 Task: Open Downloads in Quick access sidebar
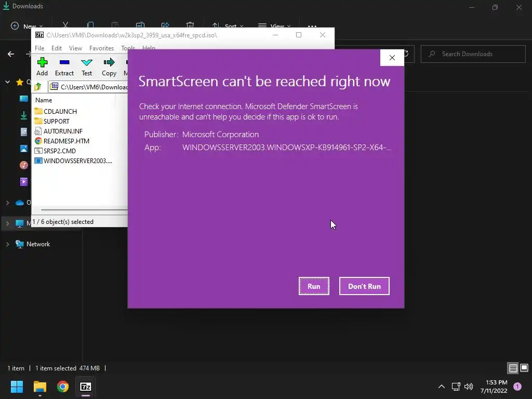point(24,115)
